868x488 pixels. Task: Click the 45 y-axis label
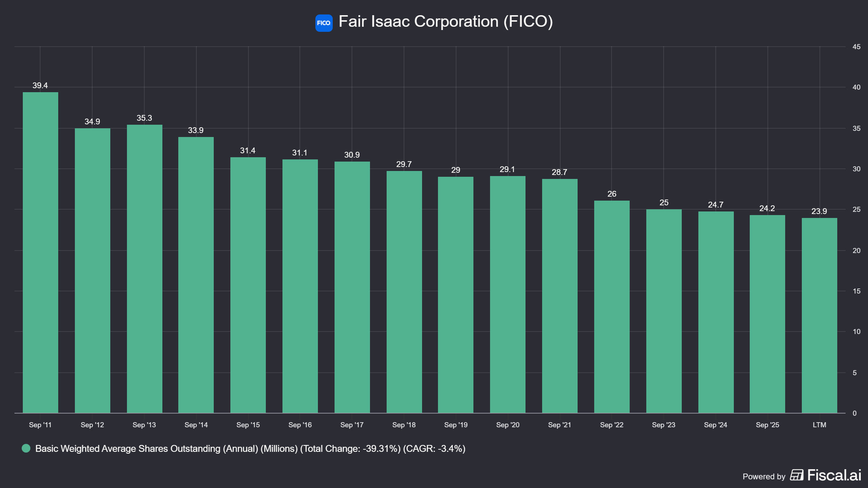(x=856, y=47)
